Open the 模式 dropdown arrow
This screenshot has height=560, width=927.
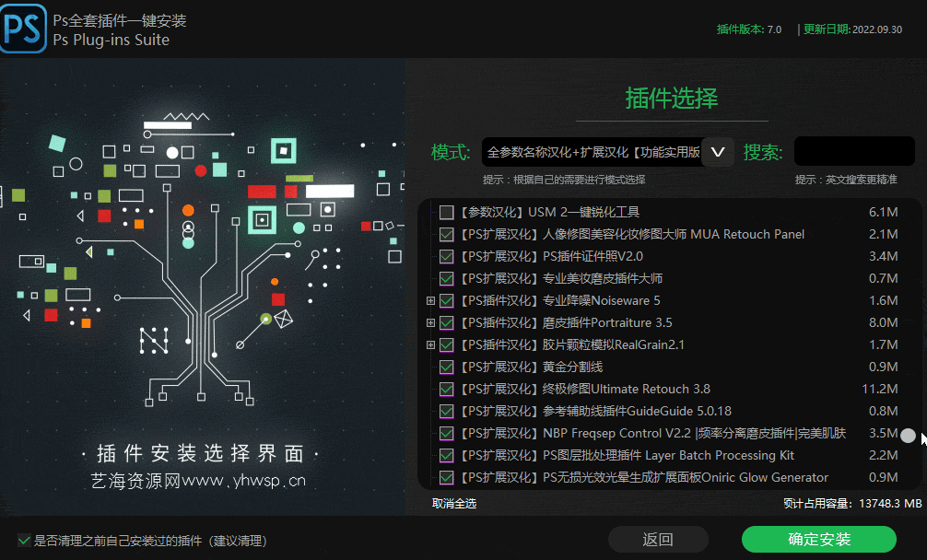(x=718, y=152)
